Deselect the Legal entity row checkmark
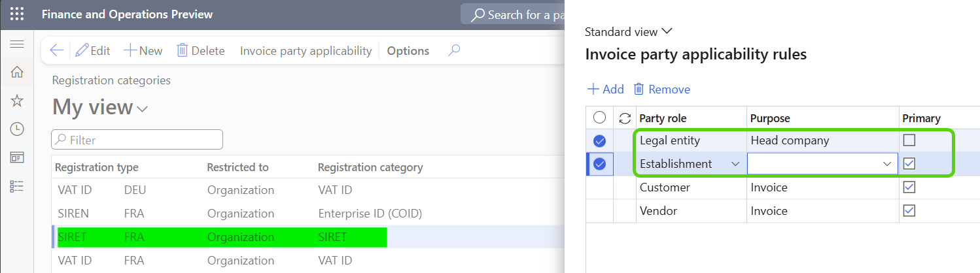Screen dimensions: 980x273 (599, 140)
